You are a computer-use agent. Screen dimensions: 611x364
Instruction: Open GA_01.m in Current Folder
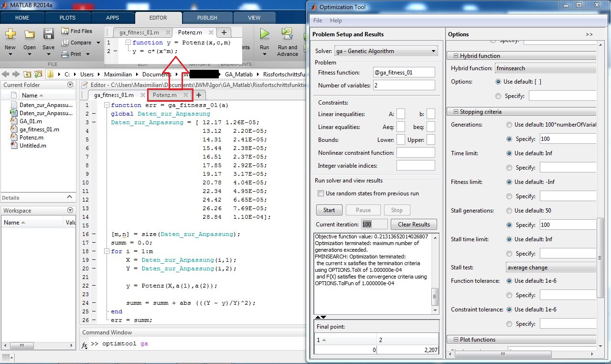[31, 121]
